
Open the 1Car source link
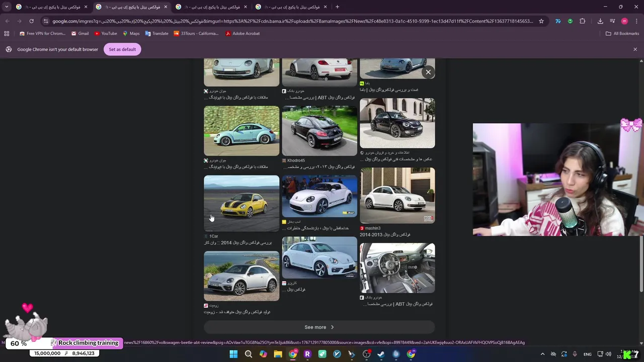214,236
